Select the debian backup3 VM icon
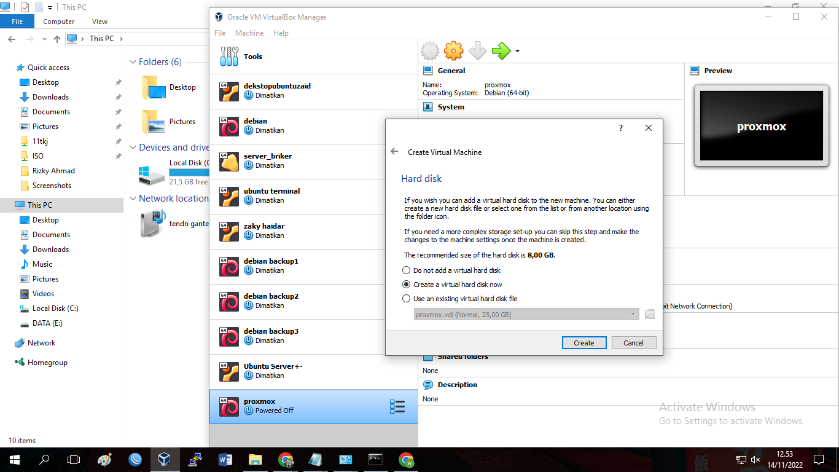The width and height of the screenshot is (839, 472). 229,337
